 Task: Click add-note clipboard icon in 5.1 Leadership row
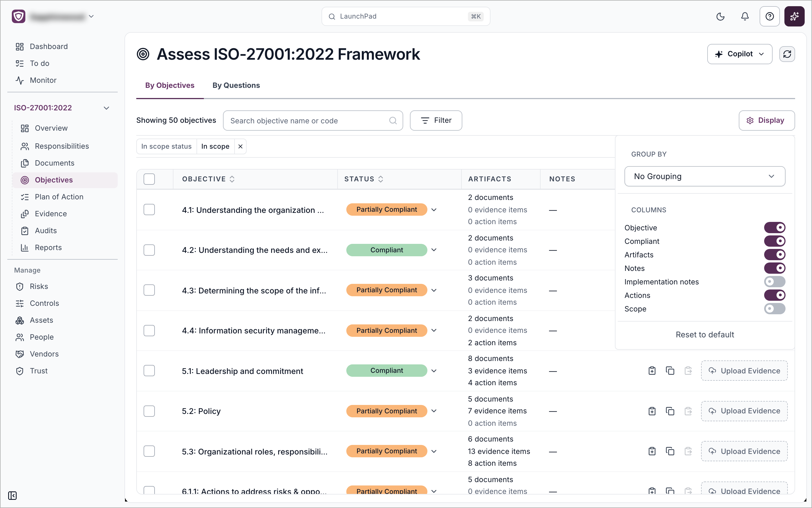click(x=652, y=371)
